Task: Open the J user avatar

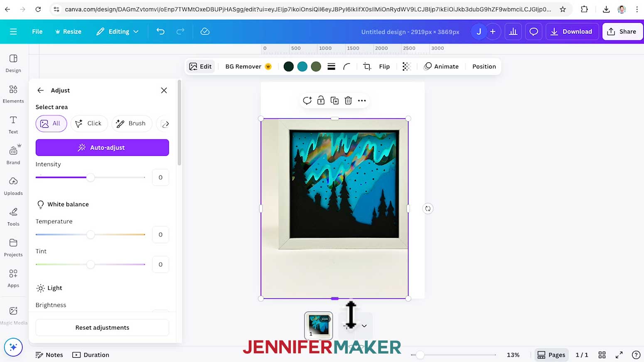Action: [x=479, y=32]
